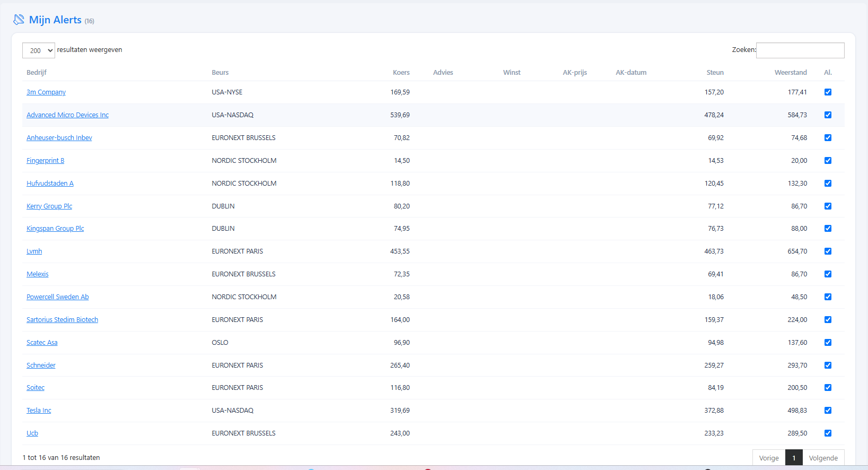This screenshot has height=470, width=868.
Task: Select Tesla Inc's Koers value 319,69
Action: click(400, 411)
